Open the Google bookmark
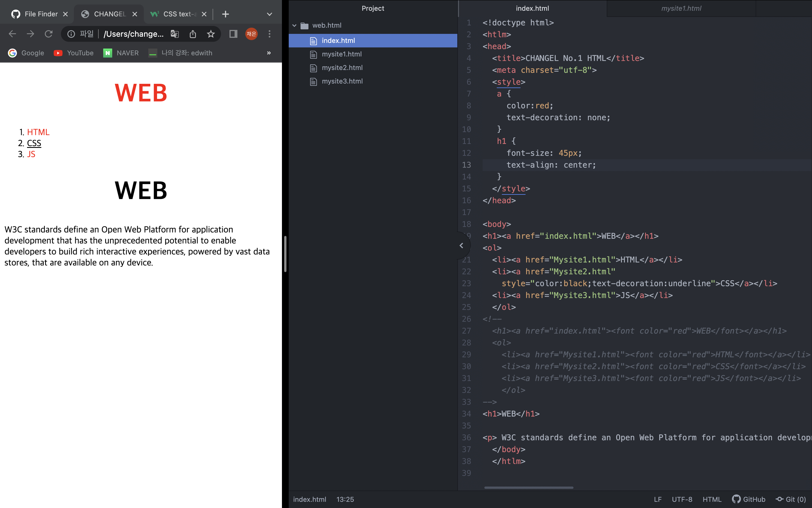 click(26, 53)
